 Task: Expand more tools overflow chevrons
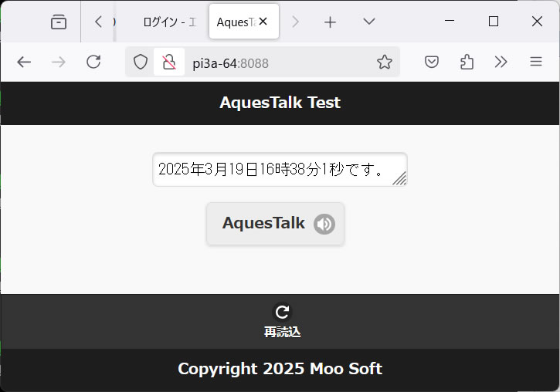501,62
